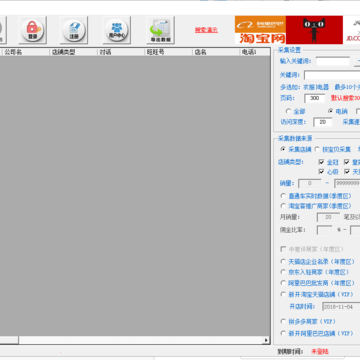Click the red 未登陆 status text
Image resolution: width=360 pixels, height=360 pixels.
(x=320, y=352)
